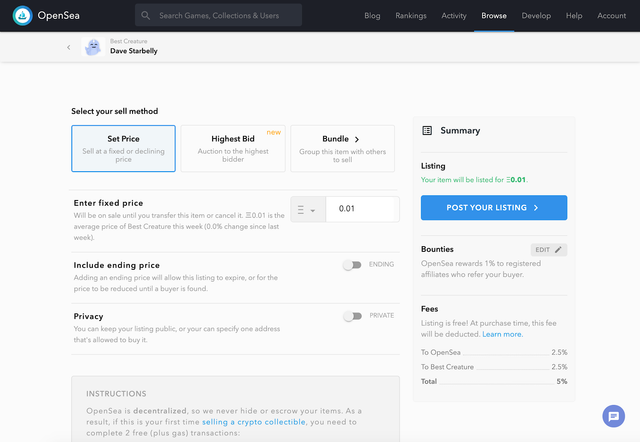This screenshot has width=640, height=442.
Task: Enable the PRIVATE listing switch
Action: tap(352, 316)
